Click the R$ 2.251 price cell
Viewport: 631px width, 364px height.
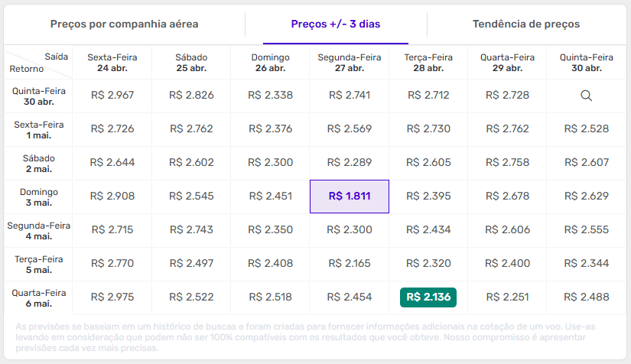[508, 297]
